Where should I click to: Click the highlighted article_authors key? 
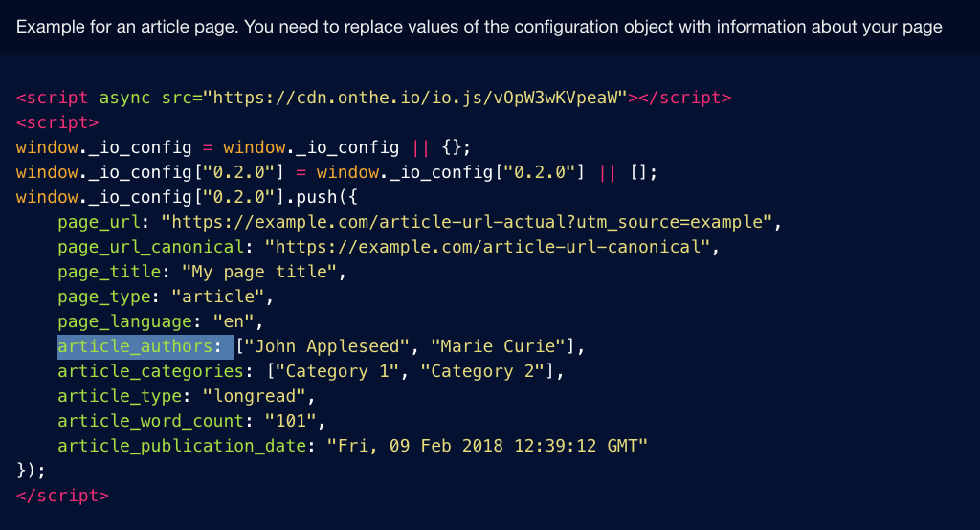pyautogui.click(x=135, y=346)
